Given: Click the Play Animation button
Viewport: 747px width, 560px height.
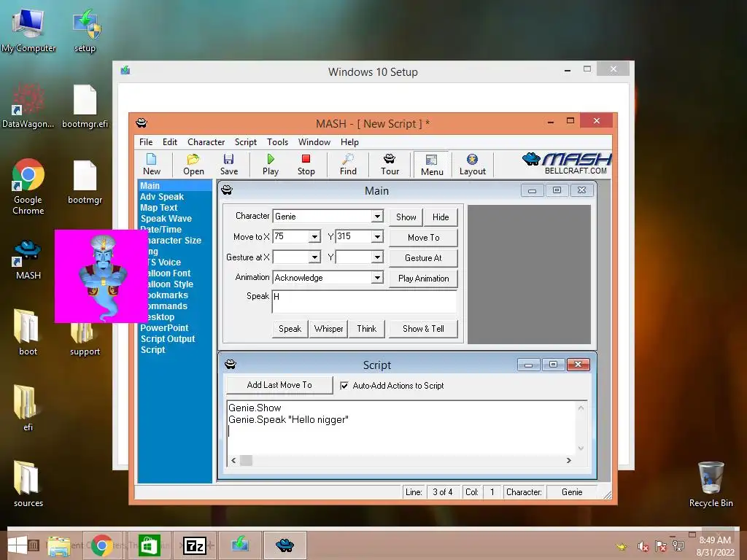Looking at the screenshot, I should [x=424, y=279].
